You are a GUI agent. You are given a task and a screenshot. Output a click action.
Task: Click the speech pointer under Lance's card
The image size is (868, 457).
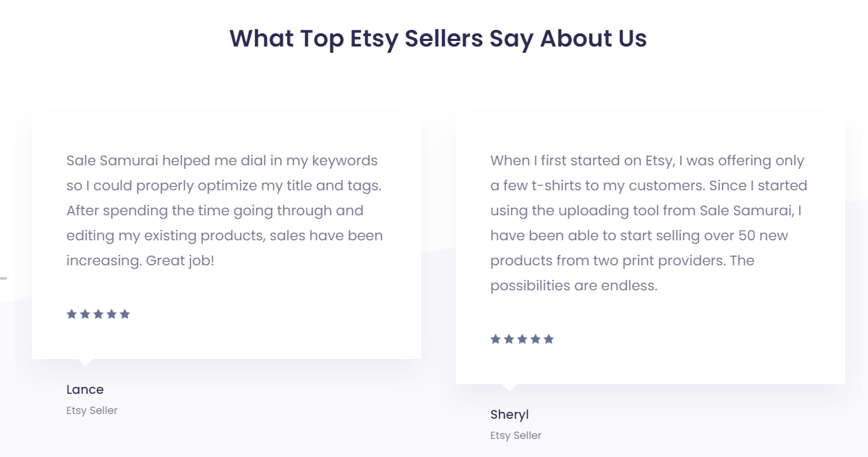pos(85,363)
